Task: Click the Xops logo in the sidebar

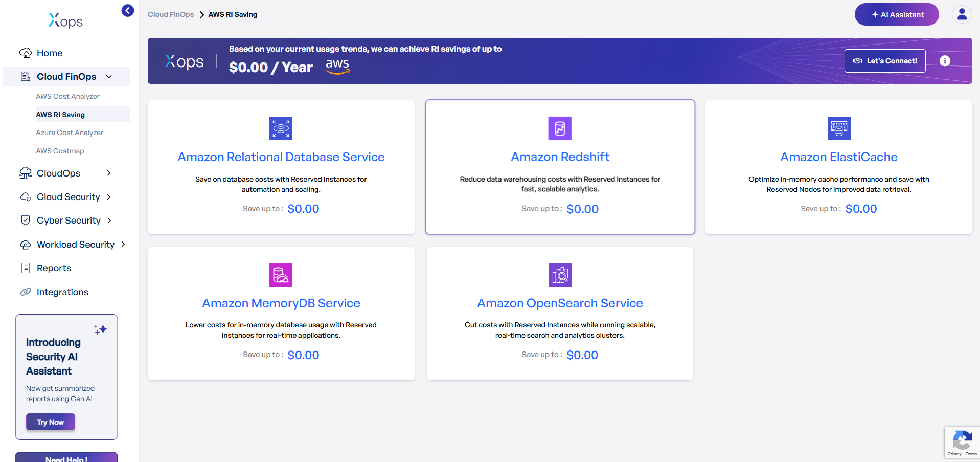Action: 66,21
